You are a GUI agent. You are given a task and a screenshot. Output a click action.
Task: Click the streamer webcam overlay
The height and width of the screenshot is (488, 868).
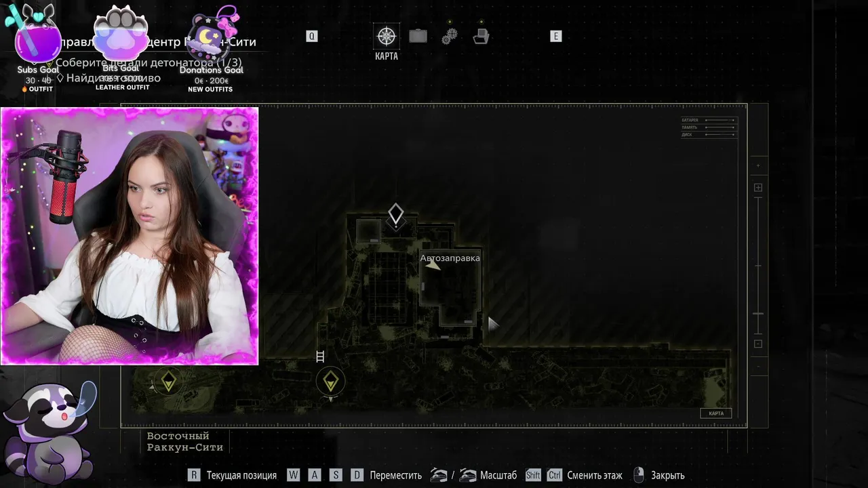130,236
